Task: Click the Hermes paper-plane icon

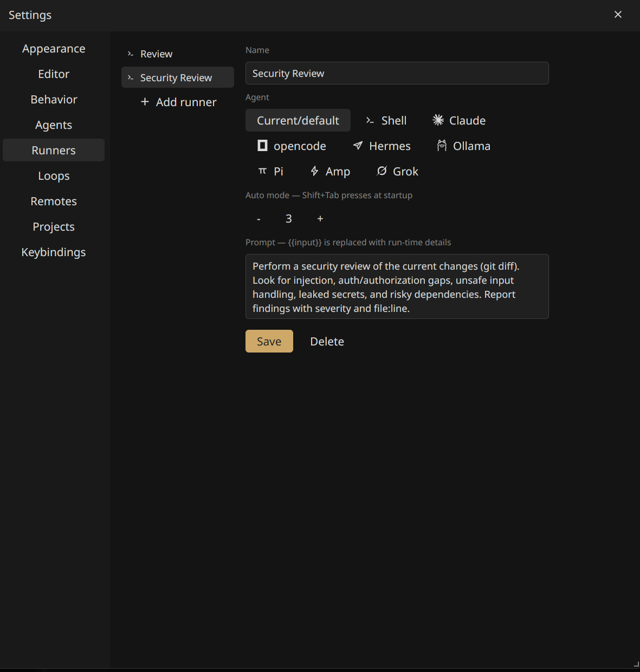Action: (358, 145)
